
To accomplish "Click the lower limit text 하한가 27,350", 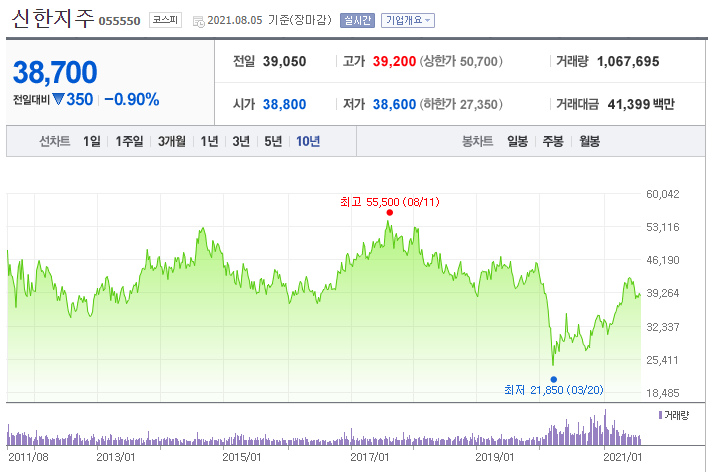I will click(461, 104).
